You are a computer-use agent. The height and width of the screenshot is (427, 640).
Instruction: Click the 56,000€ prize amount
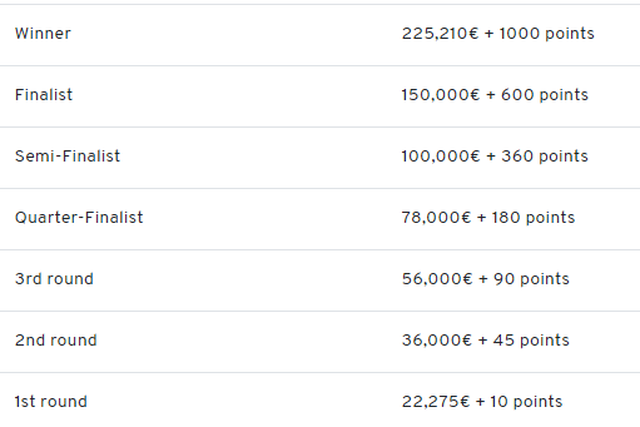tap(431, 279)
